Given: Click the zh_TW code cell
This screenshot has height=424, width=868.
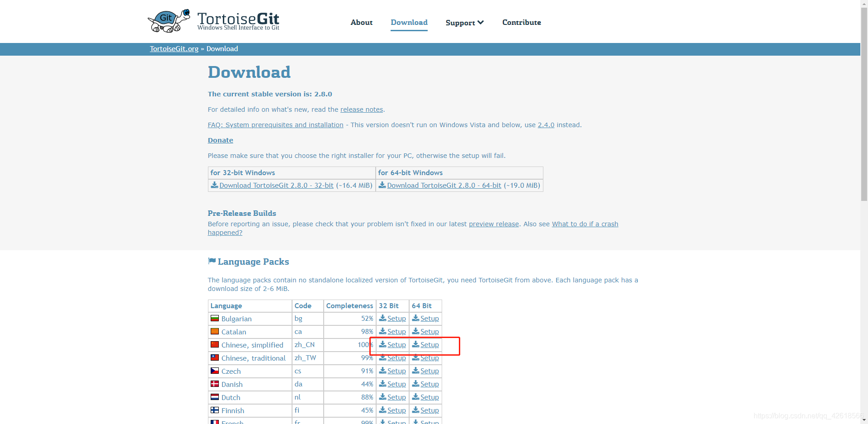Looking at the screenshot, I should [308, 358].
